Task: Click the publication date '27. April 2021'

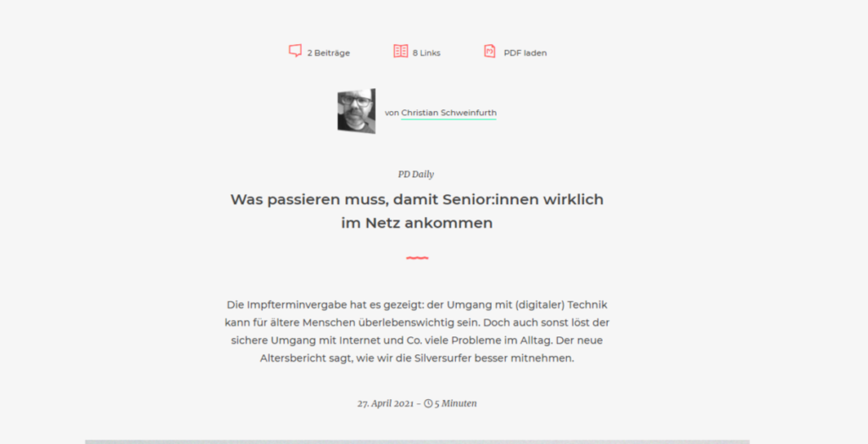Action: [386, 403]
